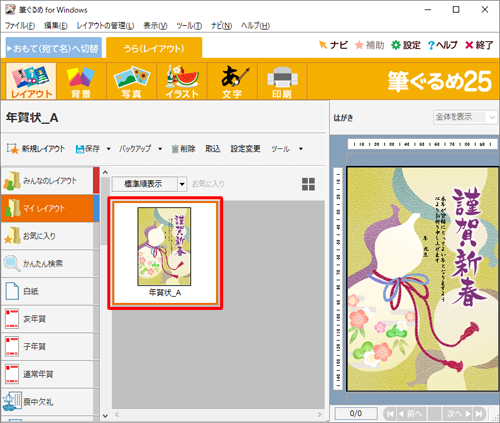
Task: Click category list scroll down arrow
Action: point(105,416)
